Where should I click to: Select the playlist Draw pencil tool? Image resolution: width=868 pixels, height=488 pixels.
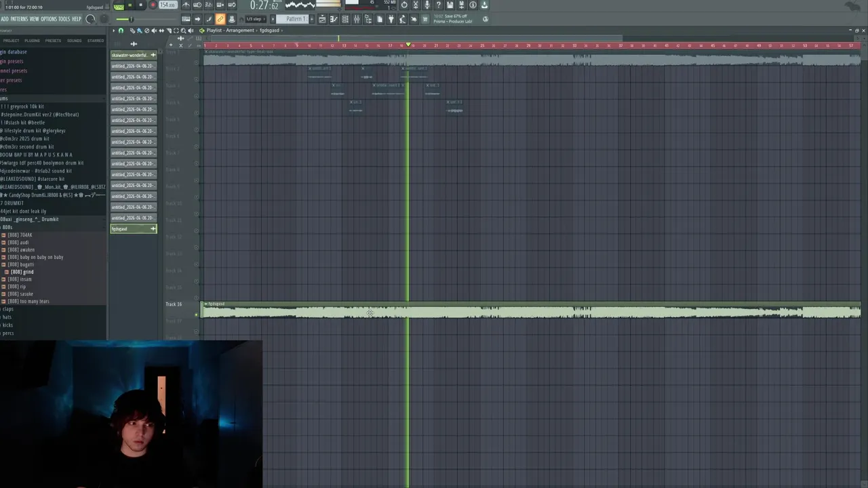click(x=132, y=30)
